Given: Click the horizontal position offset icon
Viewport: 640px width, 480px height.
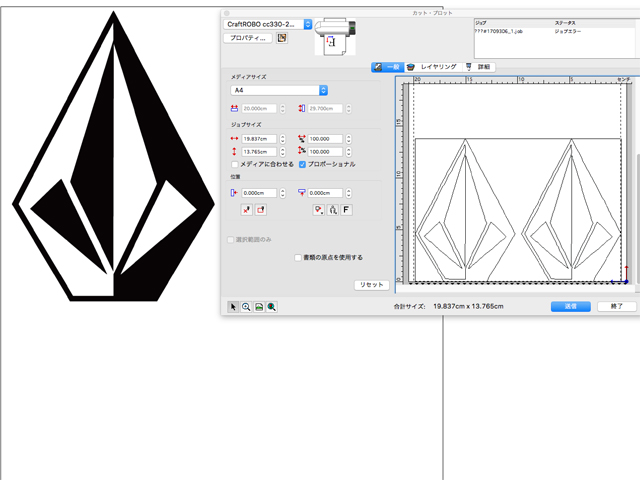Looking at the screenshot, I should tap(234, 193).
